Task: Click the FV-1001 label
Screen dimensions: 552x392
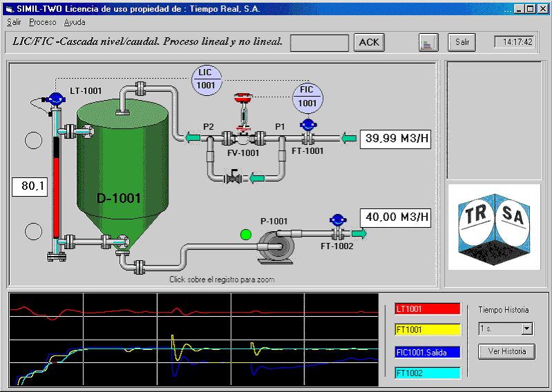Action: (244, 153)
